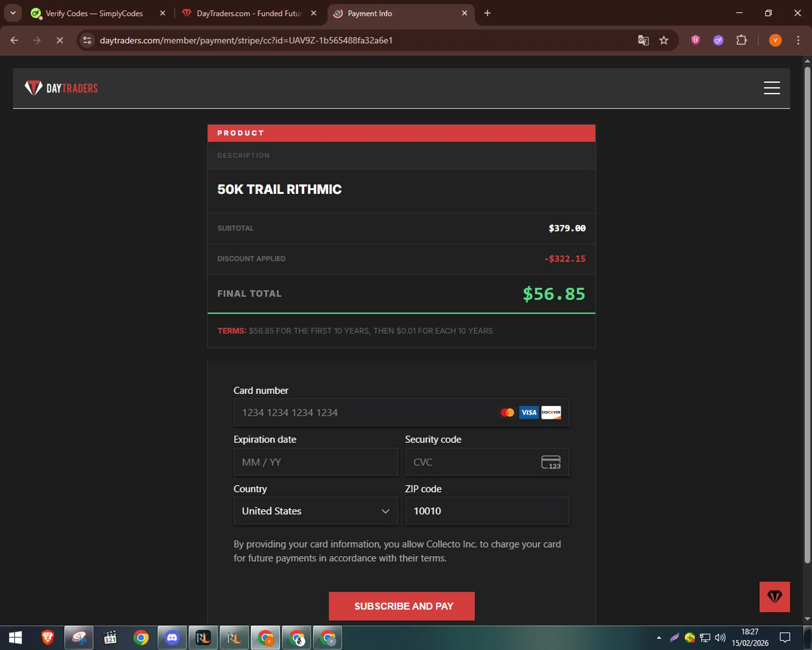The height and width of the screenshot is (650, 812).
Task: Open the volume control in system tray
Action: coord(720,638)
